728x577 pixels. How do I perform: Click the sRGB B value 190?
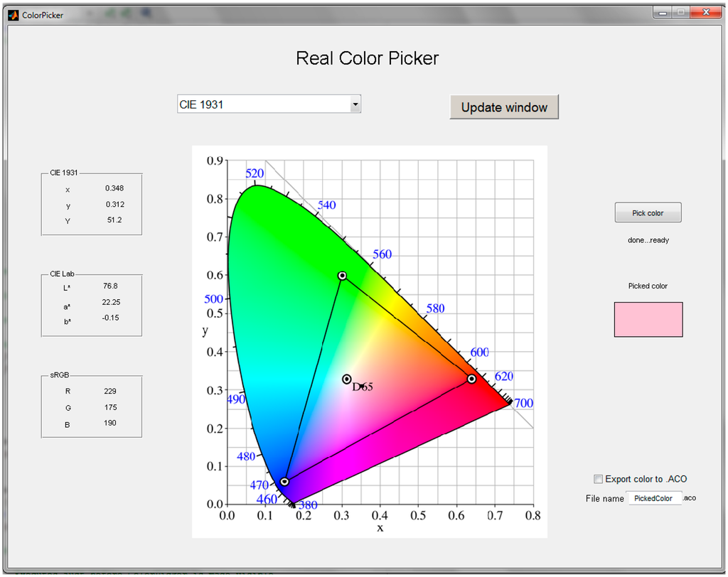pyautogui.click(x=109, y=424)
